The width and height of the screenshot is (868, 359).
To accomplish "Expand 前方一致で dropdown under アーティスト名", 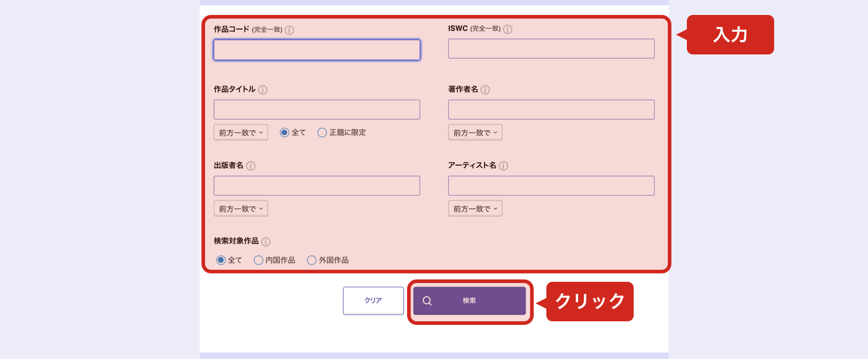I will (475, 208).
